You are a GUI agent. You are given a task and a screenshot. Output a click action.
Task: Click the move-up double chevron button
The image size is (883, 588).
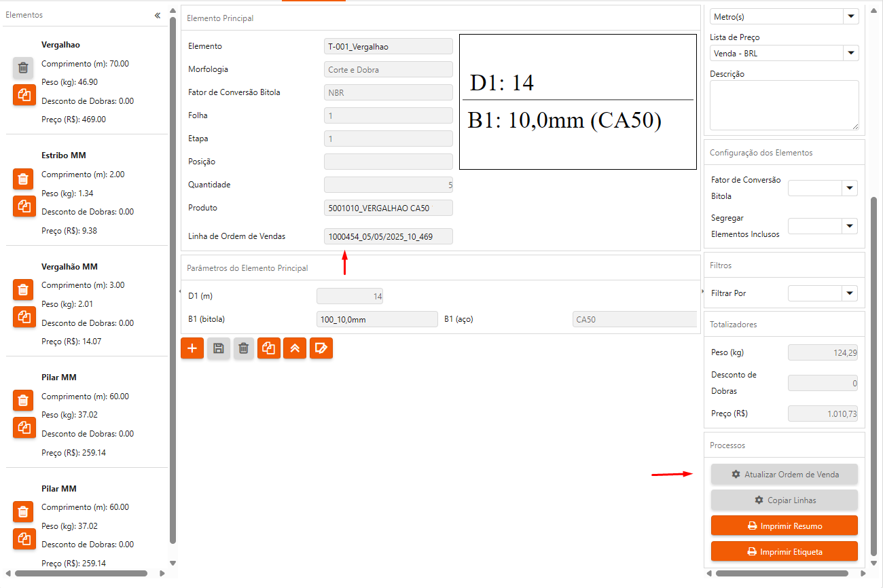click(295, 348)
